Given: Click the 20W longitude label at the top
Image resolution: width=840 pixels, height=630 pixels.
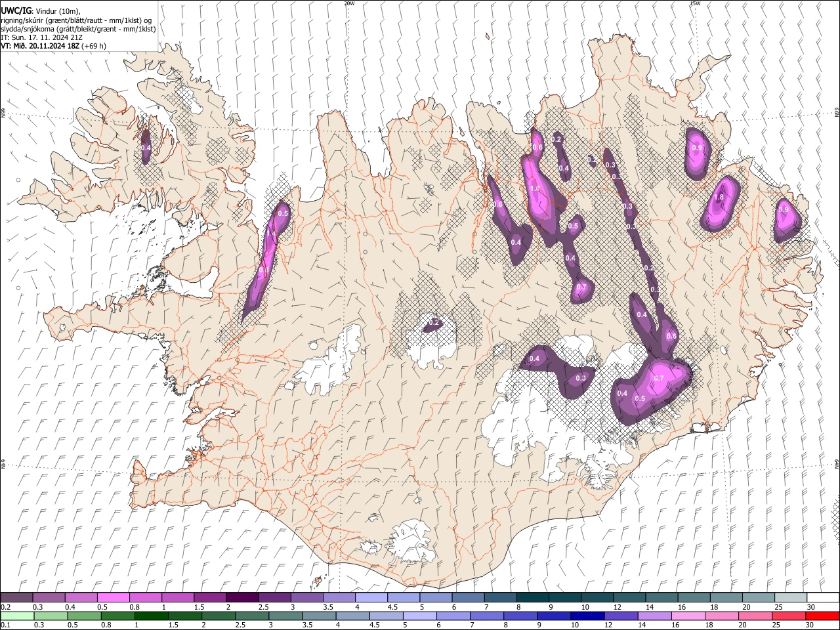Looking at the screenshot, I should tap(349, 3).
